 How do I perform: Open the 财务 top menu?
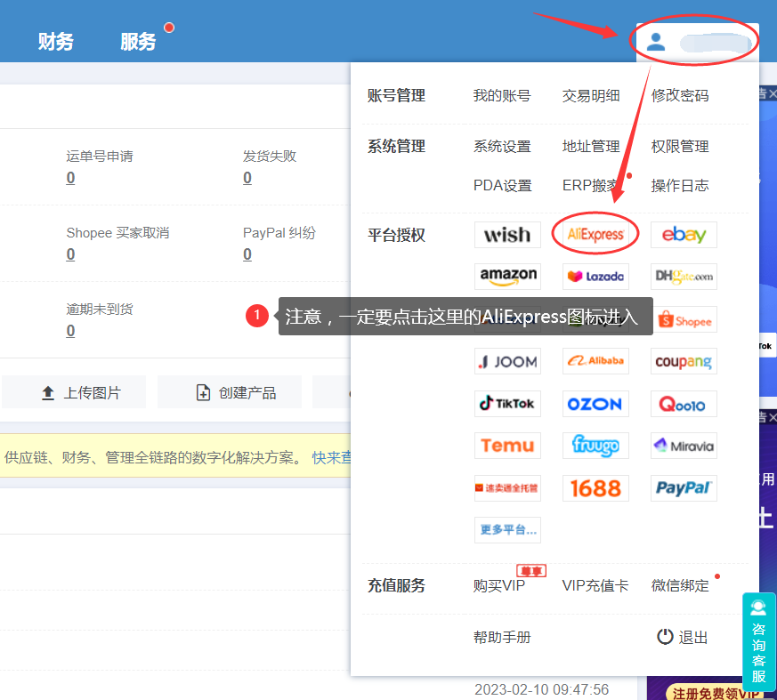(55, 42)
